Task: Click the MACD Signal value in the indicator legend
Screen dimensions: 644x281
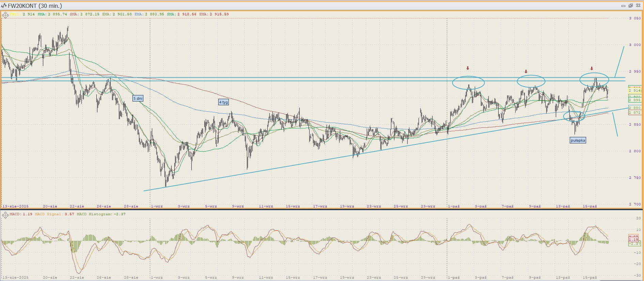Action: pyautogui.click(x=69, y=214)
